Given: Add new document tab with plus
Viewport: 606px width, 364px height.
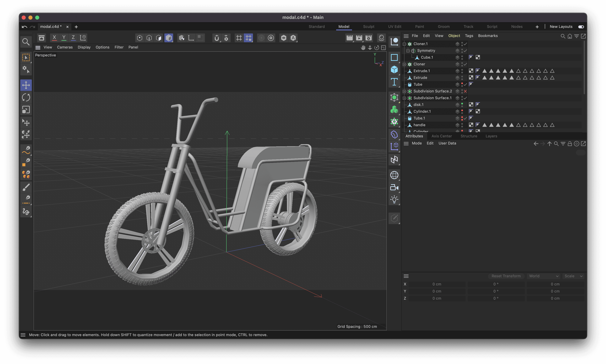Looking at the screenshot, I should pos(76,27).
